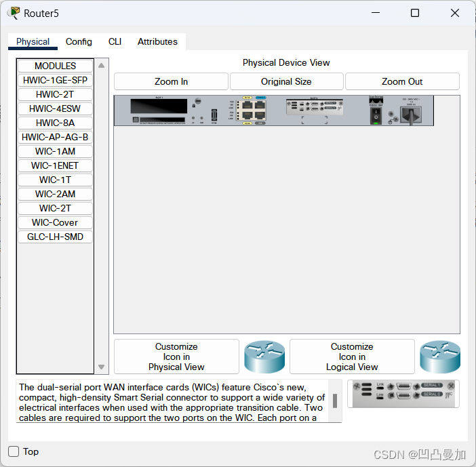Open the CLI tab
The width and height of the screenshot is (476, 467).
[x=115, y=41]
